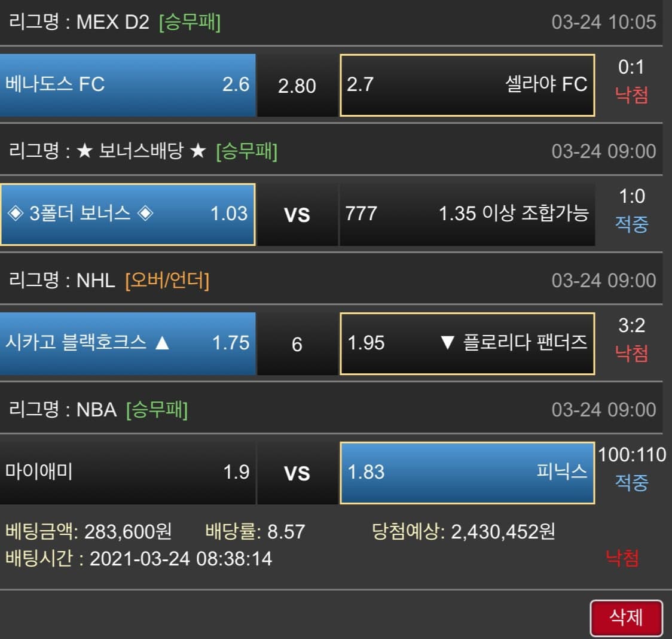This screenshot has height=639, width=672.
Task: Click the VS cell in NBA row
Action: click(297, 473)
